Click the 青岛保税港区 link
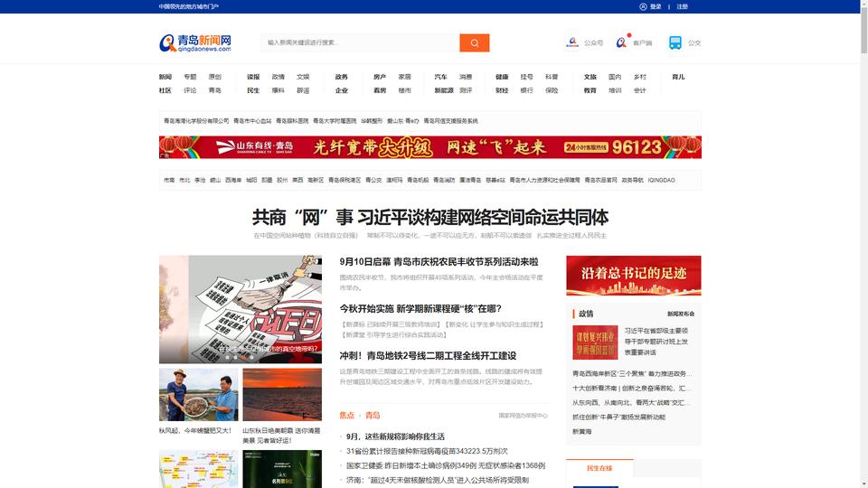 click(x=344, y=180)
